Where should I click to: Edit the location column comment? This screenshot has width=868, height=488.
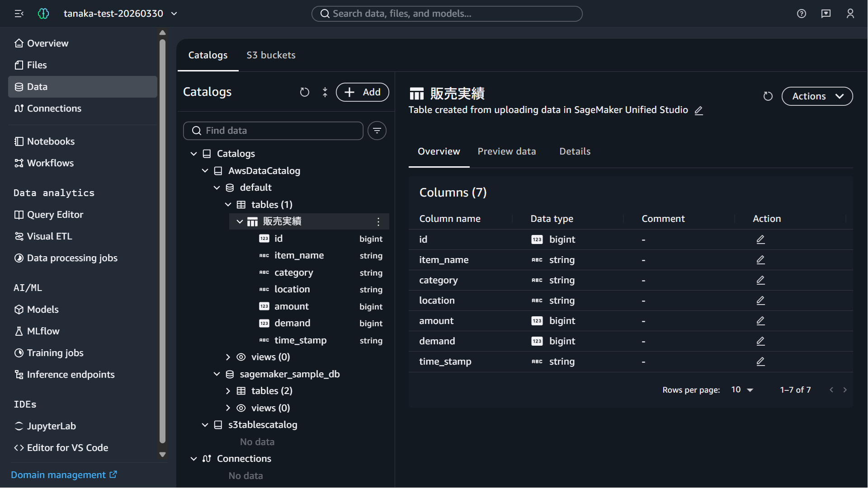[x=761, y=300]
